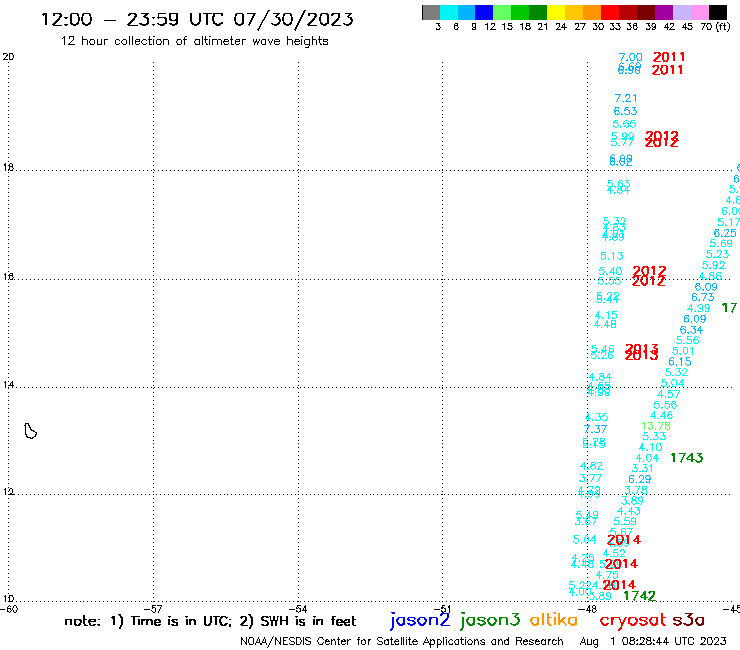Click the subtitle '12 hour collection of altimeter wave heights'
This screenshot has width=740, height=650.
[194, 41]
